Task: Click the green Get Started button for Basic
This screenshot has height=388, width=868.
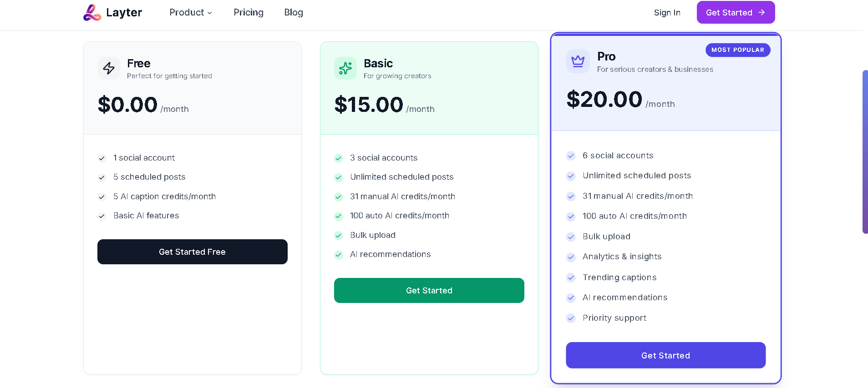Action: pyautogui.click(x=429, y=290)
